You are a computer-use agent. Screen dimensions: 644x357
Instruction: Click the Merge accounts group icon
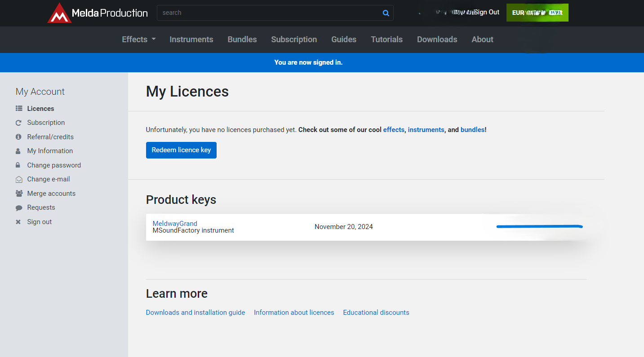[x=19, y=194]
